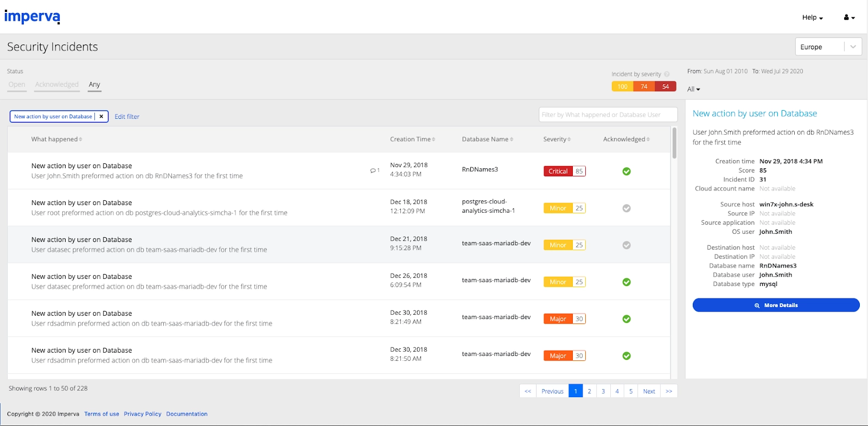This screenshot has width=868, height=426.
Task: Go to page 5
Action: (631, 391)
